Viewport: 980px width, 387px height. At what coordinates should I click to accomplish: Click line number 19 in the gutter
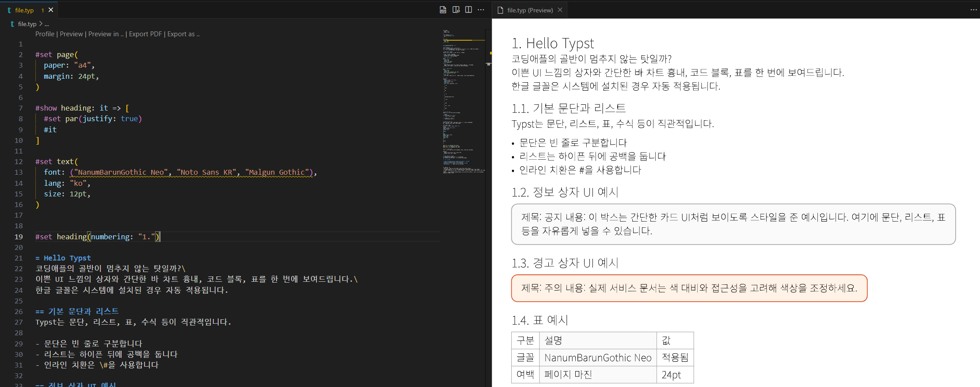pos(19,237)
